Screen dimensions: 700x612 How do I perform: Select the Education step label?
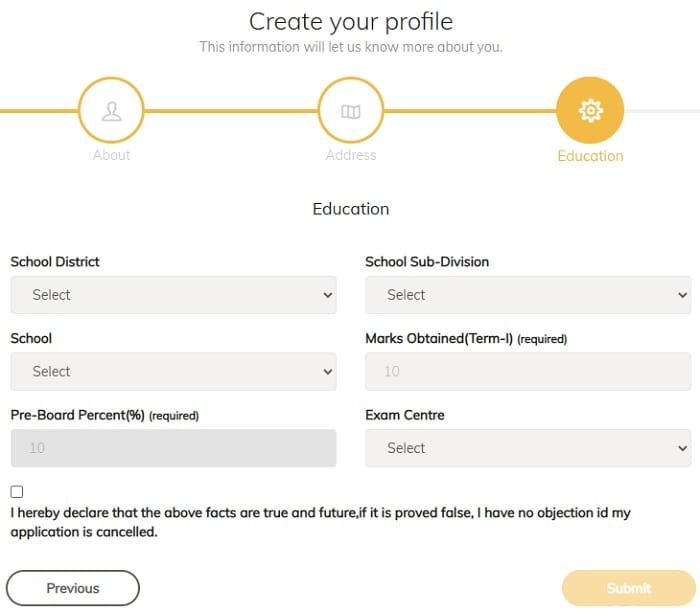[590, 156]
